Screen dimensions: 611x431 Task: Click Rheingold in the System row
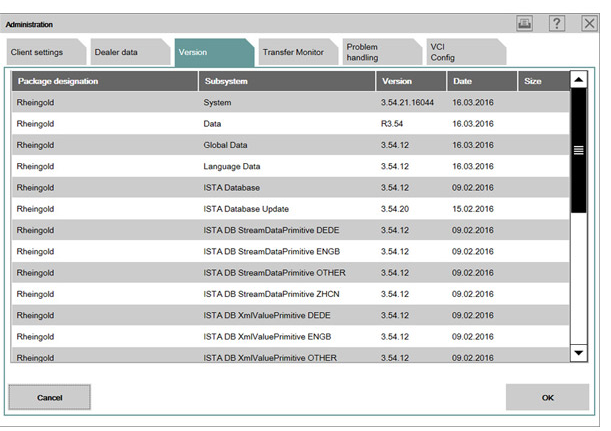pos(35,102)
